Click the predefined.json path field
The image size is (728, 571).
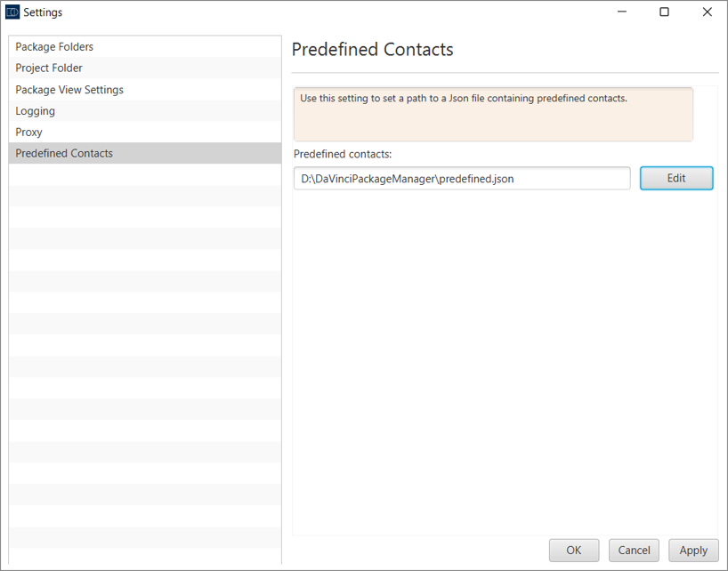click(462, 179)
